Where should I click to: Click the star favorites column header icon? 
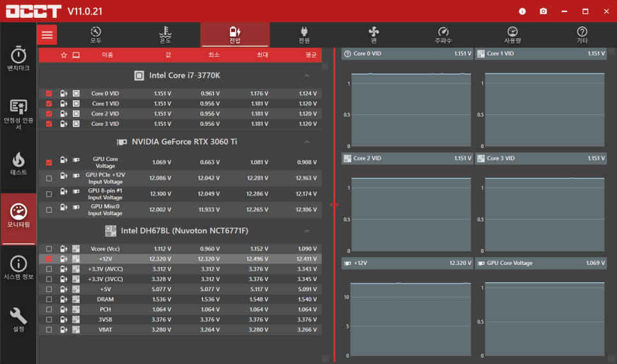[64, 55]
